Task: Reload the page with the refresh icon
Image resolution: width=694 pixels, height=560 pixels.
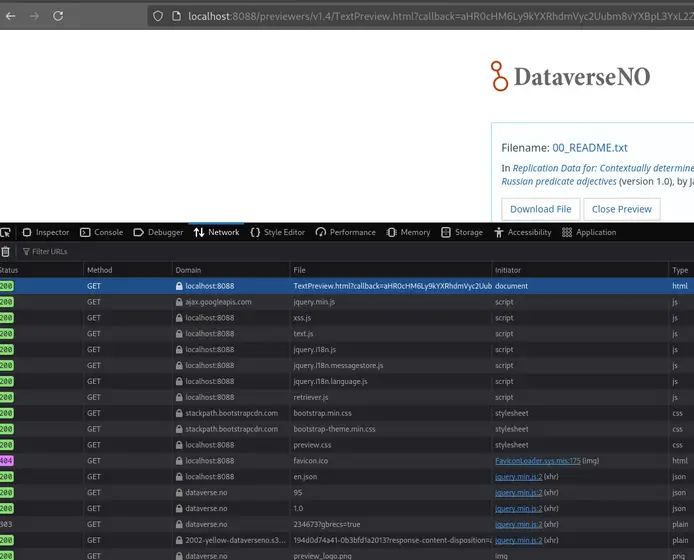Action: click(x=58, y=16)
